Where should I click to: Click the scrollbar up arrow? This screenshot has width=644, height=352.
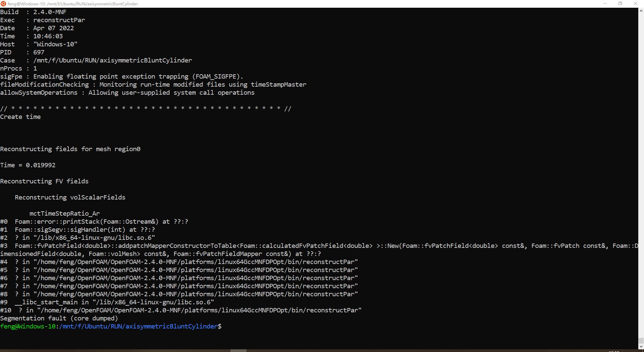point(641,11)
